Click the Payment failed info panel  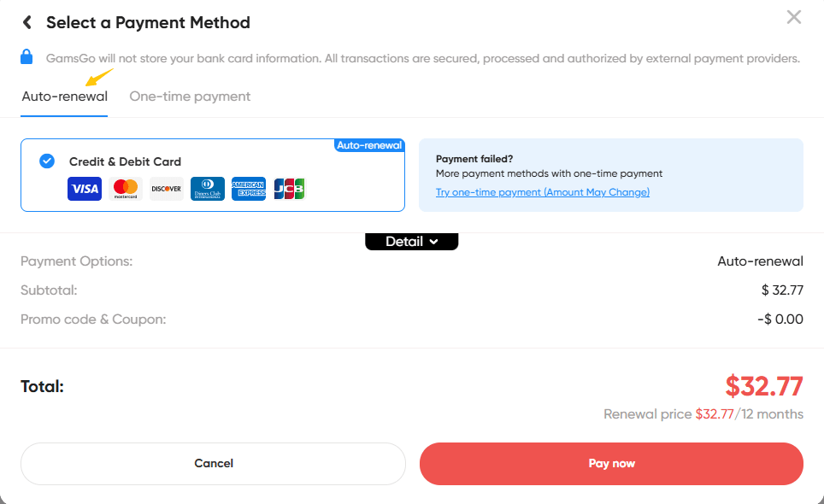point(611,175)
